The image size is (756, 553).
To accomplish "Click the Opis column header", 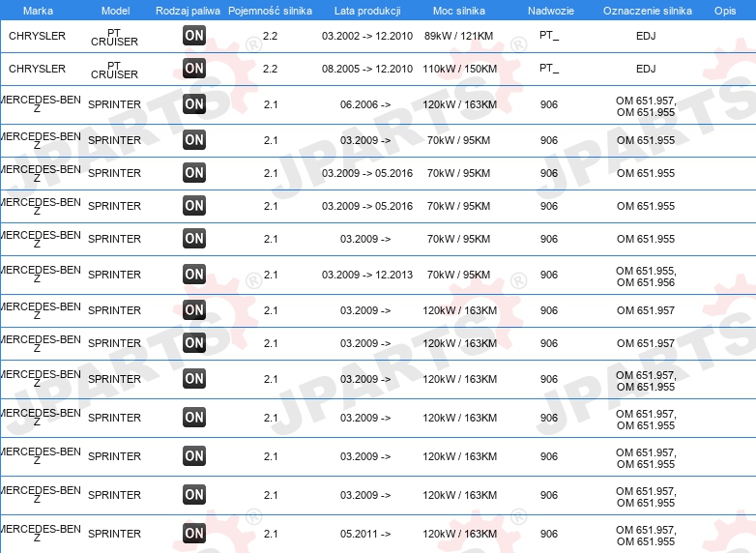I will coord(725,11).
